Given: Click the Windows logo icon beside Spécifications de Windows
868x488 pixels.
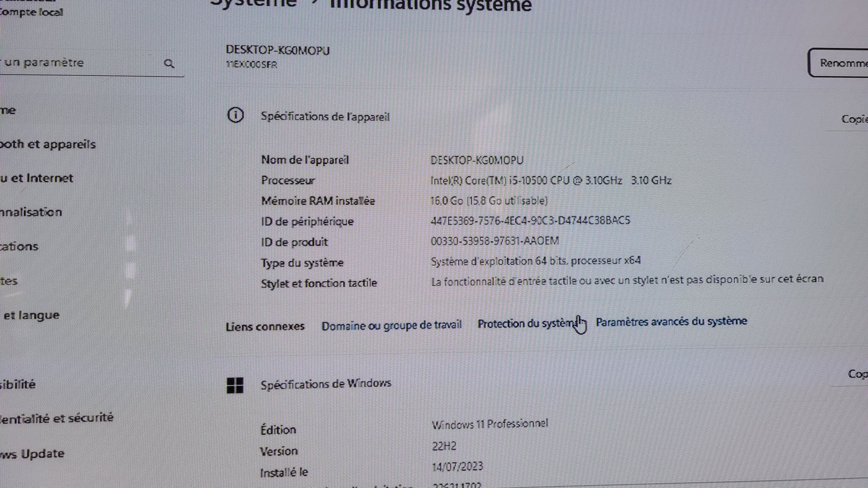Looking at the screenshot, I should (235, 385).
